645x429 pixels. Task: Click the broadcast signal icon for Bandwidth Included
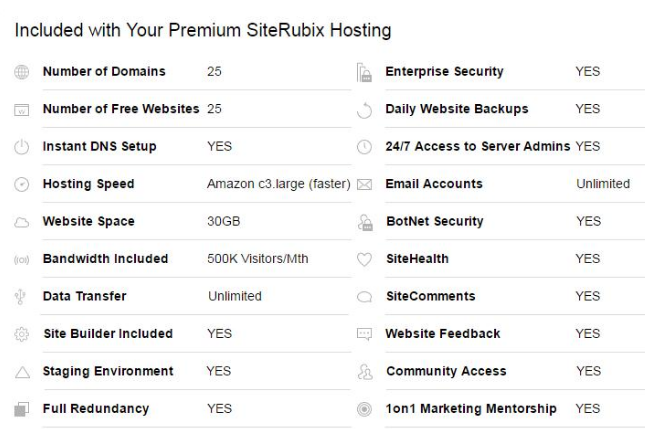point(21,260)
